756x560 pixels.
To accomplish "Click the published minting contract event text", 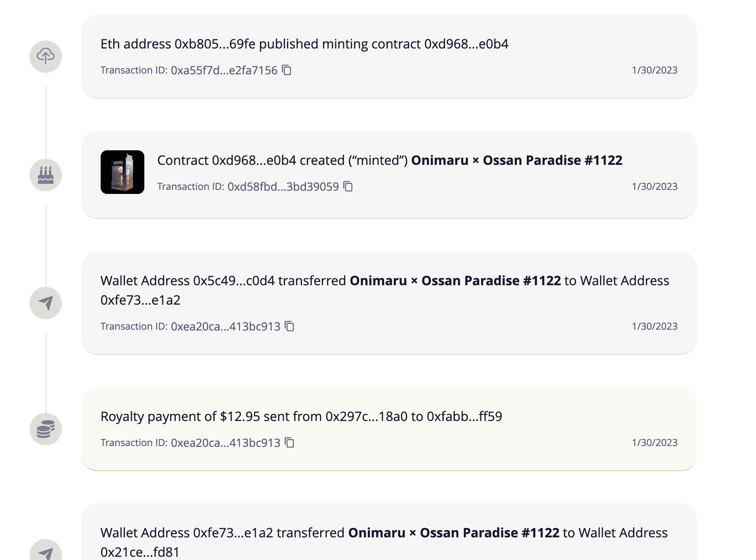I will pos(304,44).
